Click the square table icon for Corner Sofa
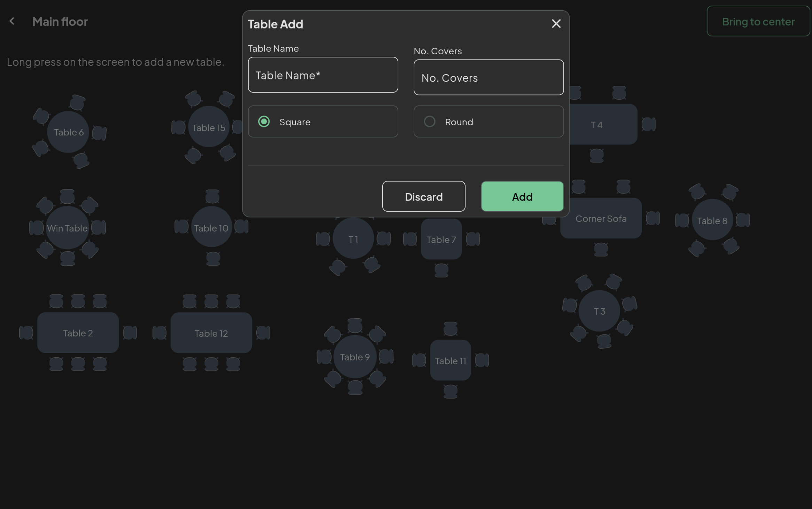Image resolution: width=812 pixels, height=509 pixels. [x=600, y=218]
